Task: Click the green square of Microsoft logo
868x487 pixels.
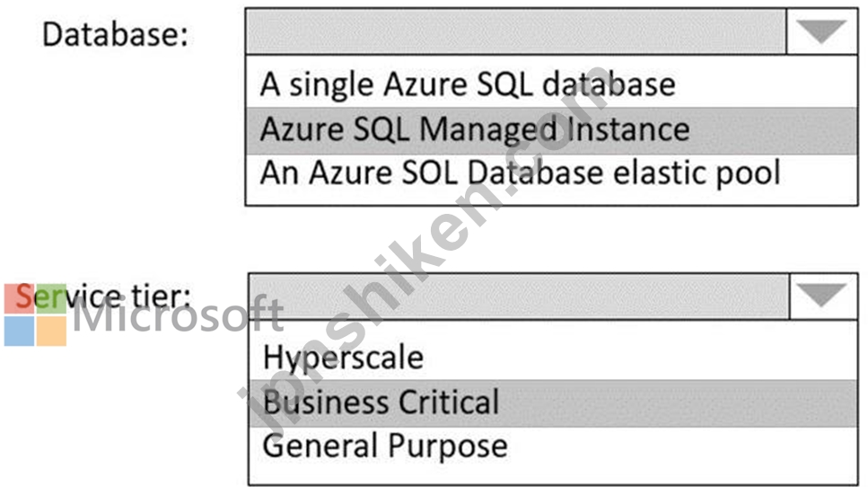Action: (51, 298)
